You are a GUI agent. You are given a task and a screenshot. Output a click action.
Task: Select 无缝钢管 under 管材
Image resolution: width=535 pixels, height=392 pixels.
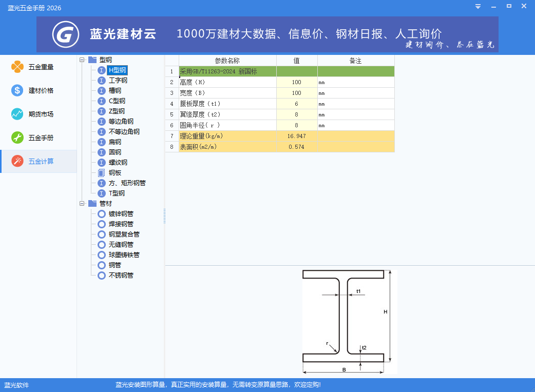[x=121, y=245]
